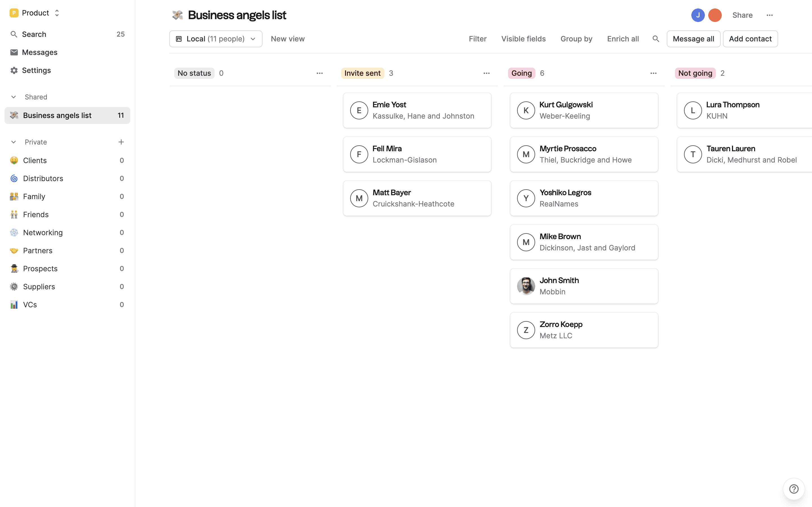The width and height of the screenshot is (812, 507).
Task: Open the Product workspace switcher
Action: point(35,13)
